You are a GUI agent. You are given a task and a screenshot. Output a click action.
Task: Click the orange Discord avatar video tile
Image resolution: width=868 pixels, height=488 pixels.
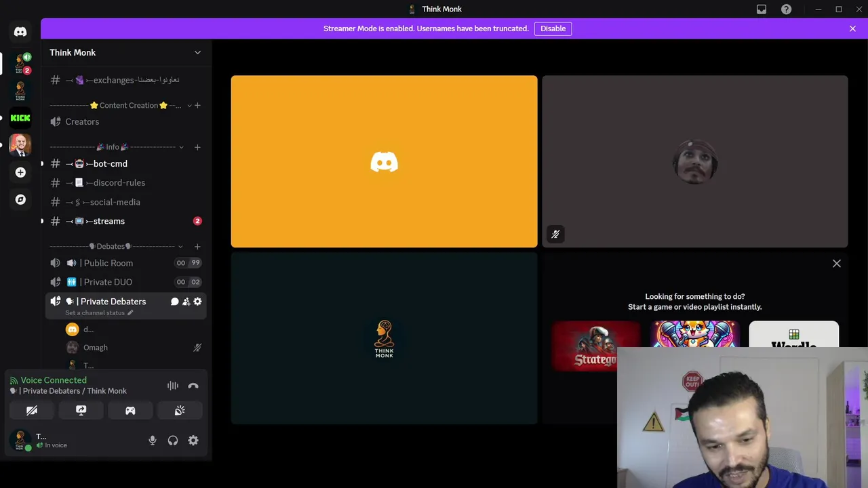(384, 161)
